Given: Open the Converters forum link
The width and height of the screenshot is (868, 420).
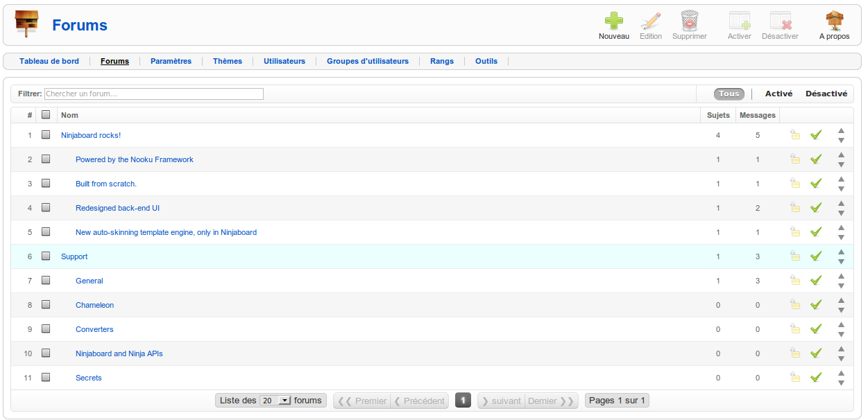Looking at the screenshot, I should click(94, 329).
